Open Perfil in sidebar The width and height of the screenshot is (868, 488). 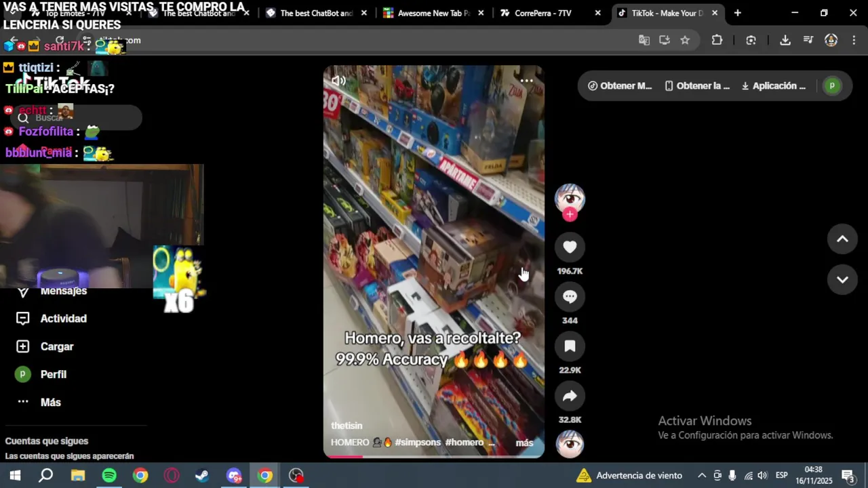[x=54, y=374]
